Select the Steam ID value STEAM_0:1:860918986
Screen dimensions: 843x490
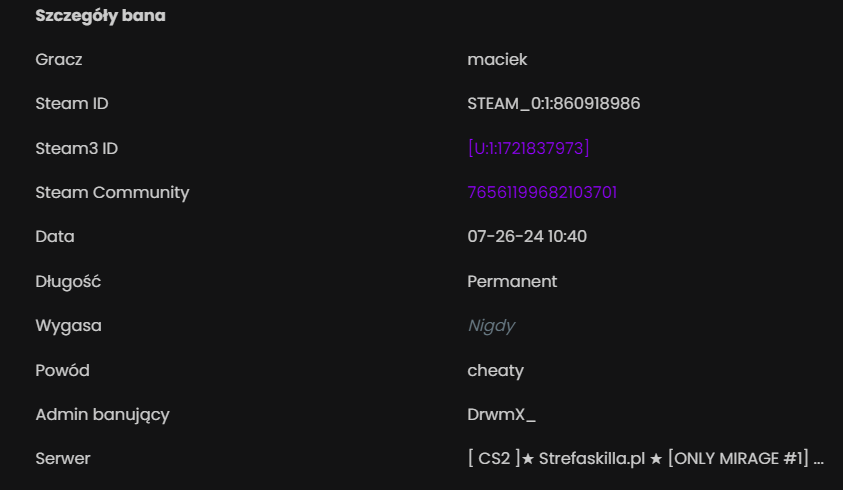pyautogui.click(x=554, y=103)
